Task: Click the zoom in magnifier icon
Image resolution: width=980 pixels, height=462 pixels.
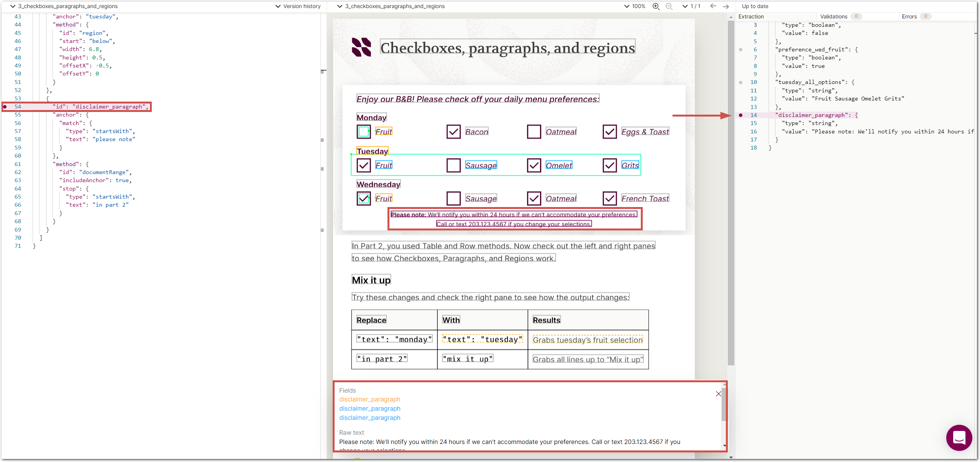Action: (x=656, y=6)
